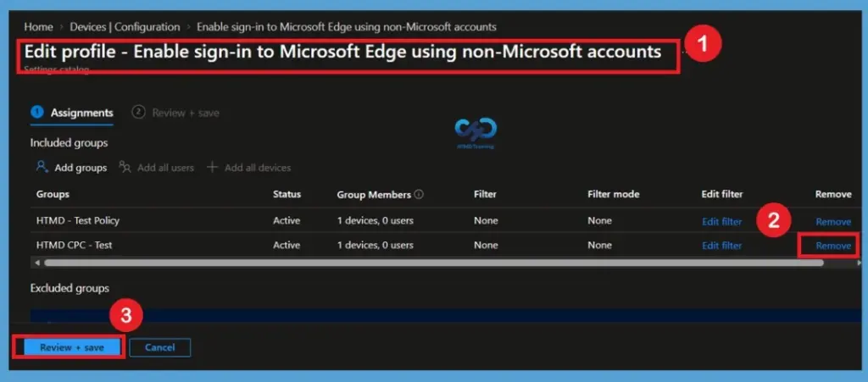Viewport: 868px width, 382px height.
Task: Click Active status of HTMD - Test Policy
Action: 287,220
